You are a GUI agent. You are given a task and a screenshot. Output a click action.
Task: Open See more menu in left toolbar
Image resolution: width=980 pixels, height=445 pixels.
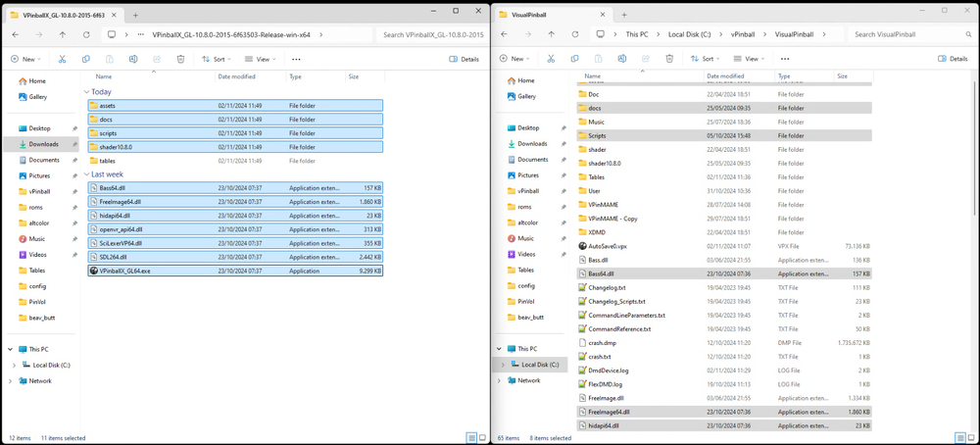tap(296, 59)
